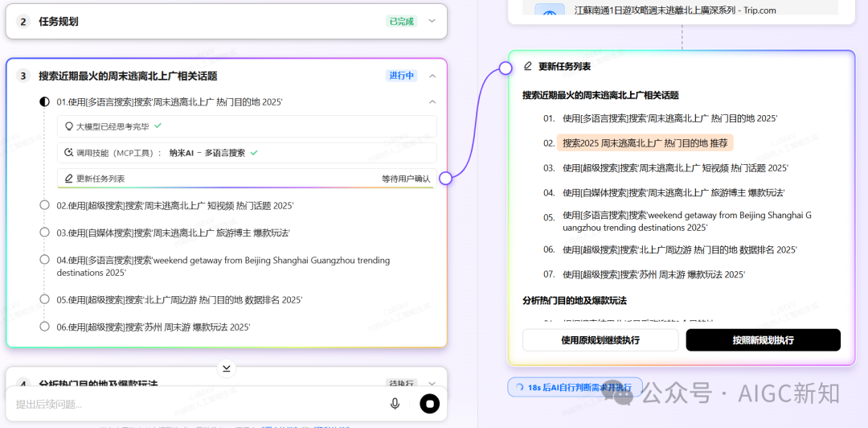Expand step 2 任务规划 chevron
Viewport: 868px width, 428px height.
pos(432,21)
